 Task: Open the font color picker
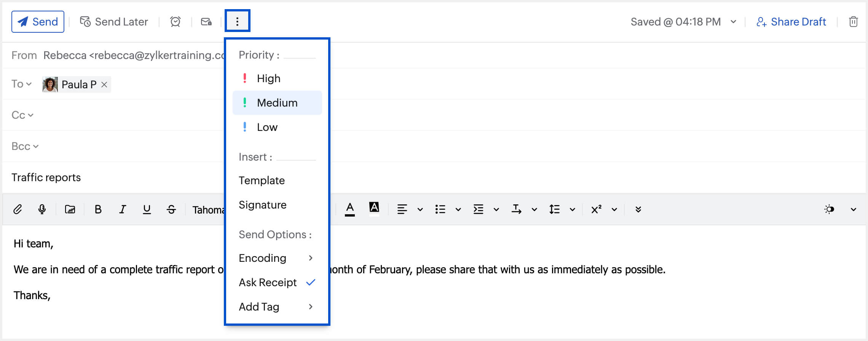click(x=349, y=209)
